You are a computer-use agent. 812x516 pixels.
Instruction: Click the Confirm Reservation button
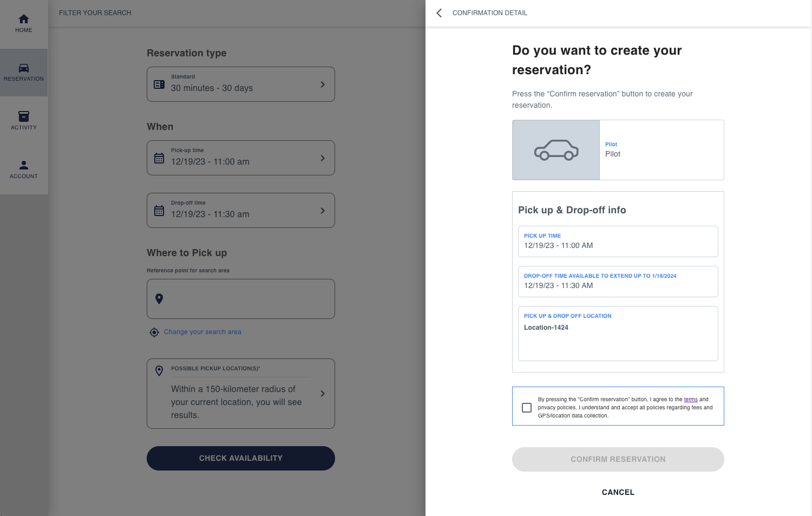pos(618,459)
